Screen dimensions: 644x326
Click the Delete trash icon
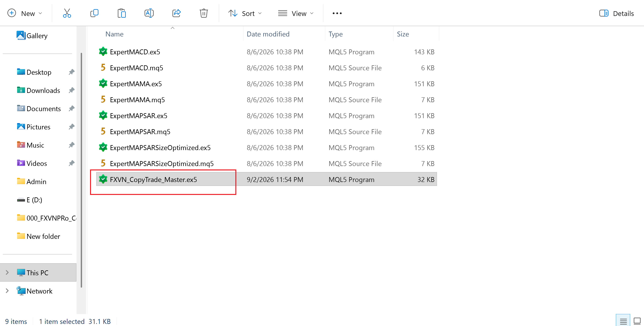(204, 13)
